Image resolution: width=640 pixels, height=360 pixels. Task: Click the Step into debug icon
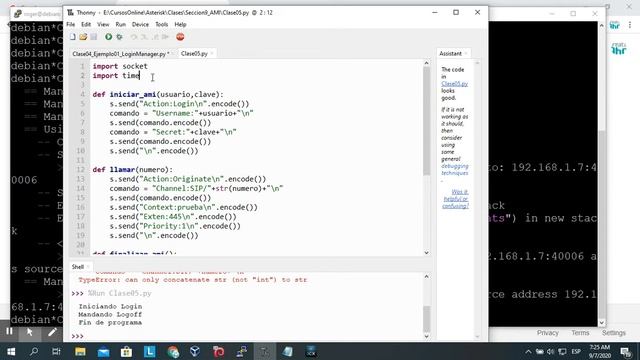pos(144,37)
